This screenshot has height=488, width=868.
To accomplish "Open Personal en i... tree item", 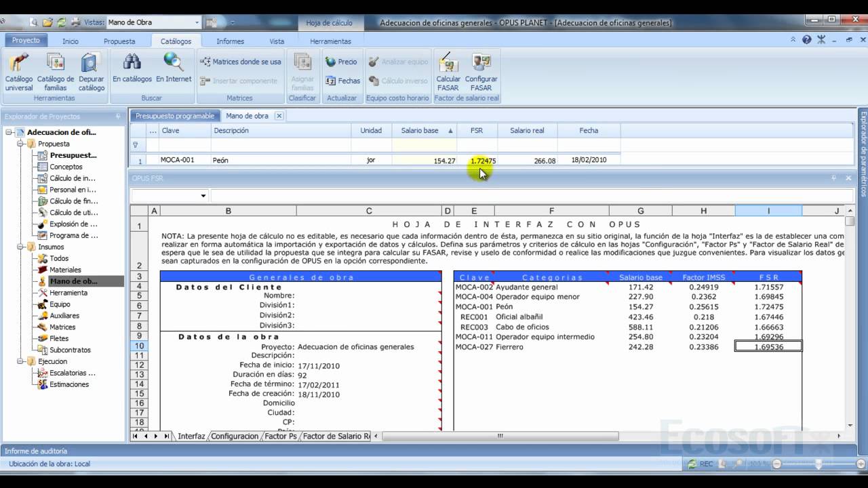I will click(73, 190).
